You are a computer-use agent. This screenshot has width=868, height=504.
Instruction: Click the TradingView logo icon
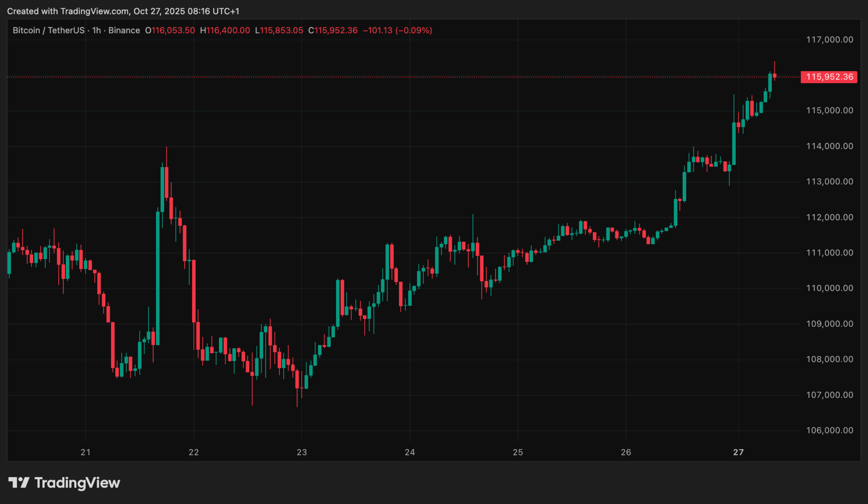18,483
